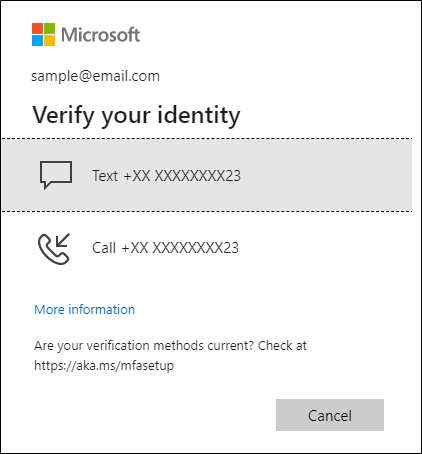This screenshot has width=422, height=454.
Task: Select Text +XX XXXXXXXX23 verification option
Action: pyautogui.click(x=207, y=175)
